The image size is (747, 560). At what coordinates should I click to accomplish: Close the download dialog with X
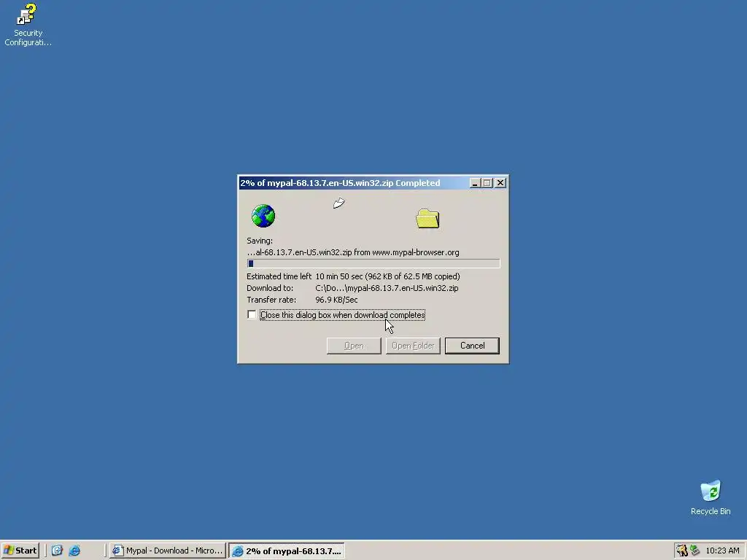coord(500,183)
